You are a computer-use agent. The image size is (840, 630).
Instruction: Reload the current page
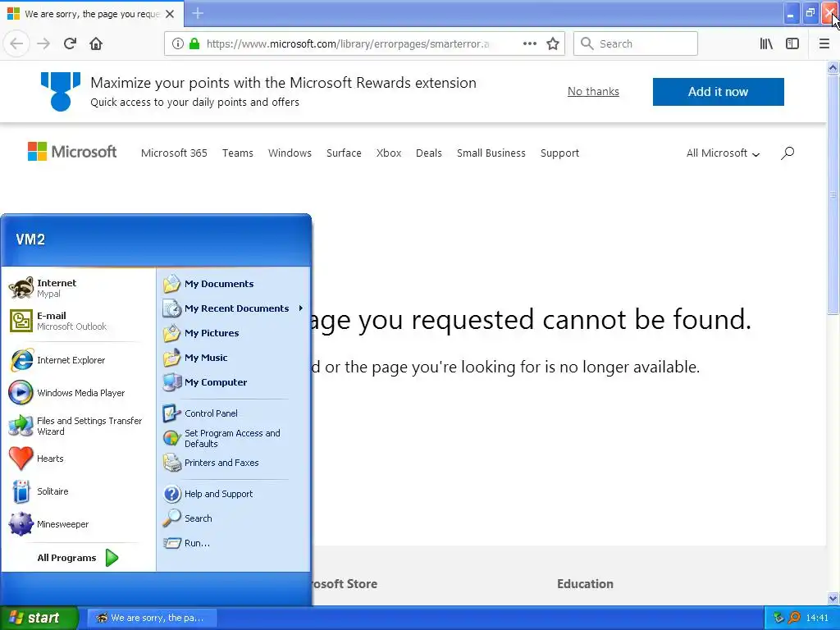pyautogui.click(x=70, y=43)
